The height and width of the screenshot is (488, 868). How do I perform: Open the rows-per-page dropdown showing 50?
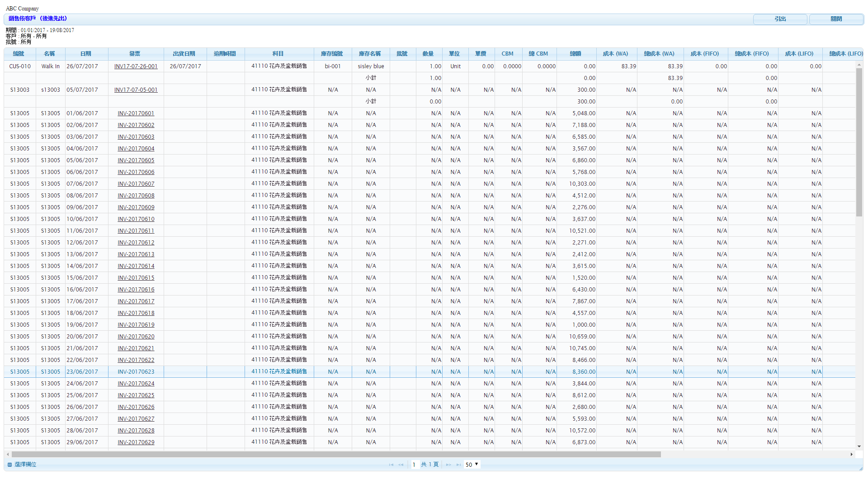pos(472,465)
